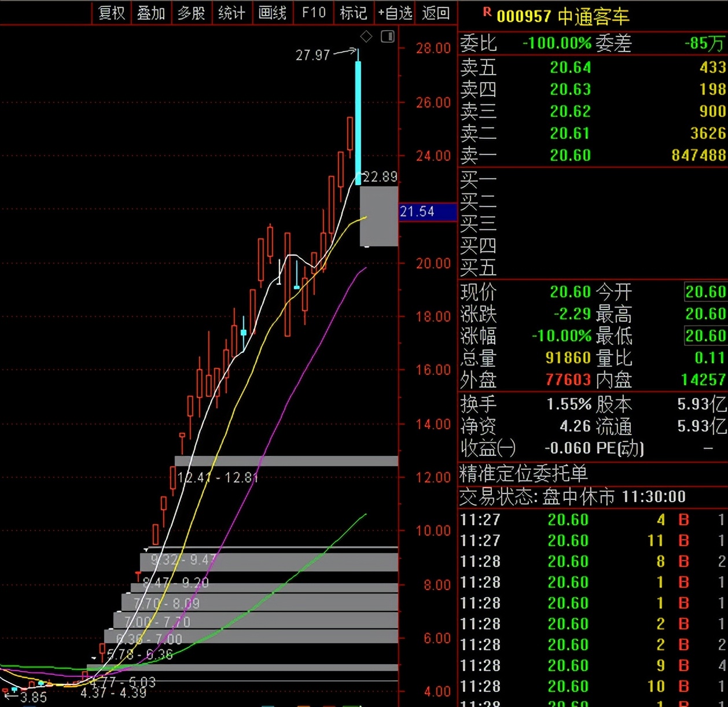Click the large cyan candlestick at the peak

pos(358,123)
